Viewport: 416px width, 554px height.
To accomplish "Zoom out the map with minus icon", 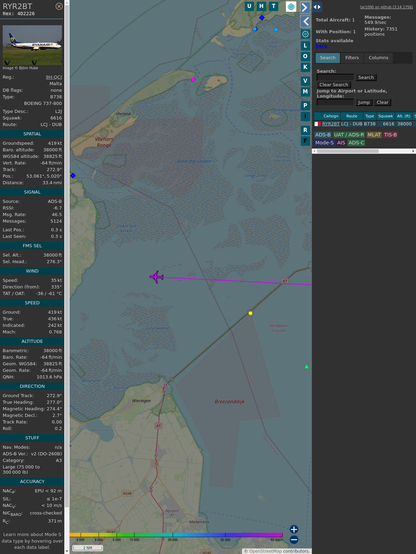I will tap(294, 540).
